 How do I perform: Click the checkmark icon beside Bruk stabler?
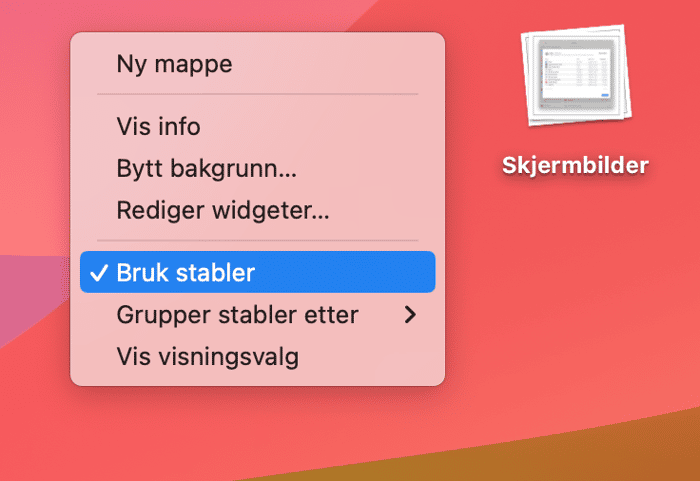point(99,272)
